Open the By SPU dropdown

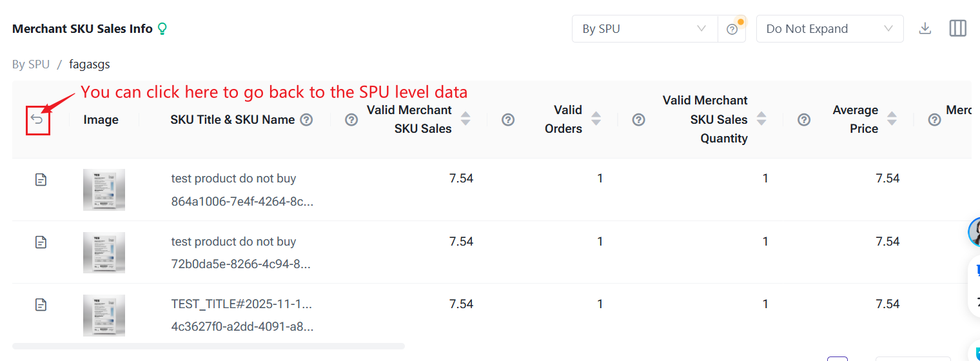[644, 29]
